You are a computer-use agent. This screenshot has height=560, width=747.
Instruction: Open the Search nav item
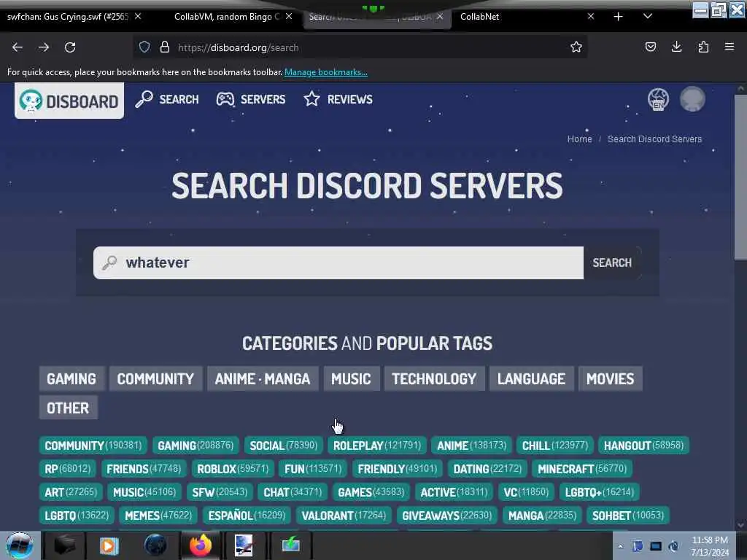pos(167,99)
